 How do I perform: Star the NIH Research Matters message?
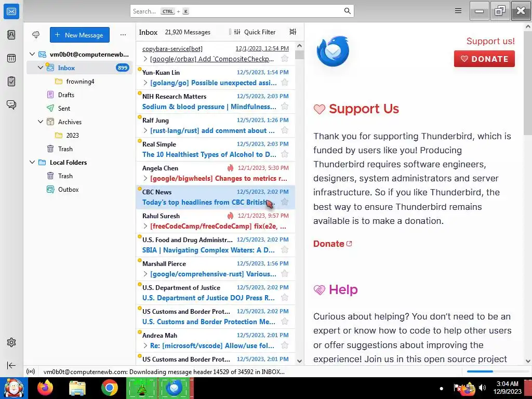tap(285, 107)
